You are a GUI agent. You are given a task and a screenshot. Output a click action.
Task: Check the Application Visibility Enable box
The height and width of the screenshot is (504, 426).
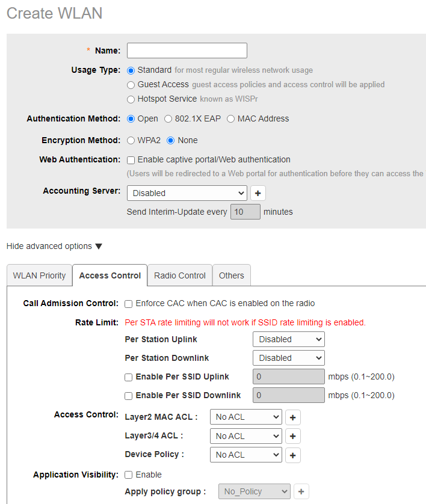tap(128, 475)
